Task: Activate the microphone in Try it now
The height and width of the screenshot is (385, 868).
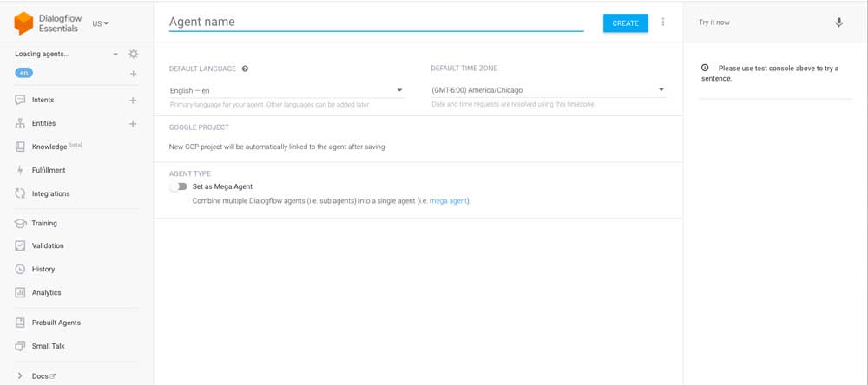Action: point(838,23)
